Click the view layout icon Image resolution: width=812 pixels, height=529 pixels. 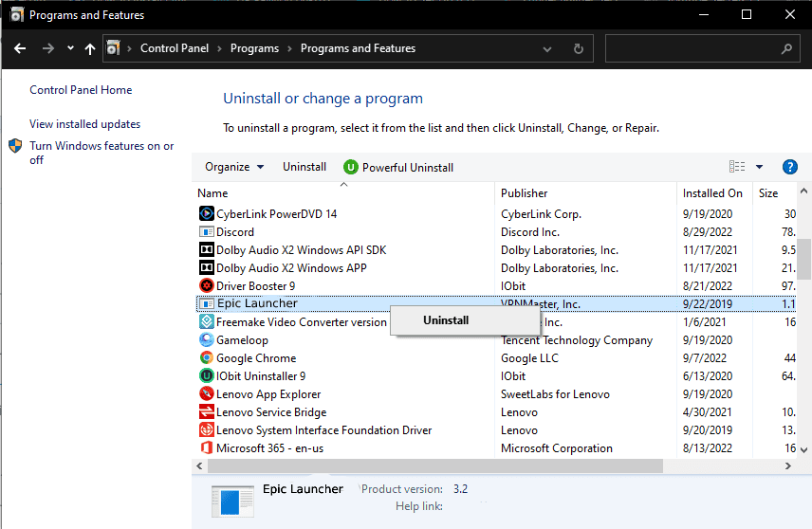(737, 167)
